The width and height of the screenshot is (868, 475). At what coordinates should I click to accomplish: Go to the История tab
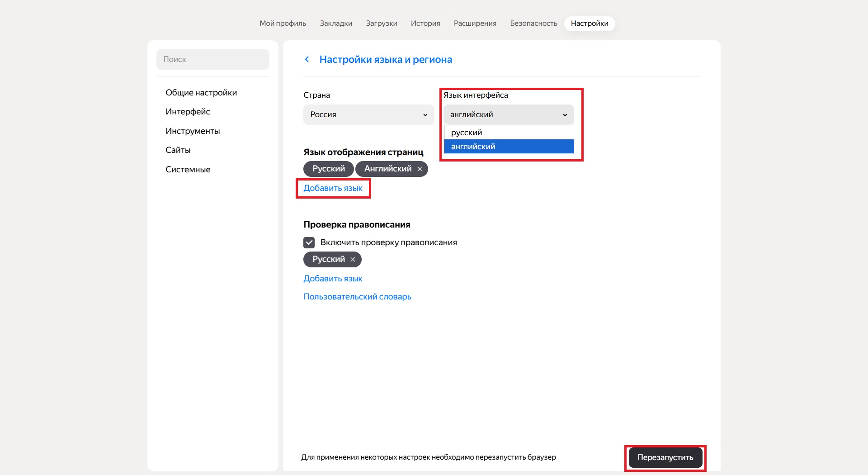pos(425,24)
